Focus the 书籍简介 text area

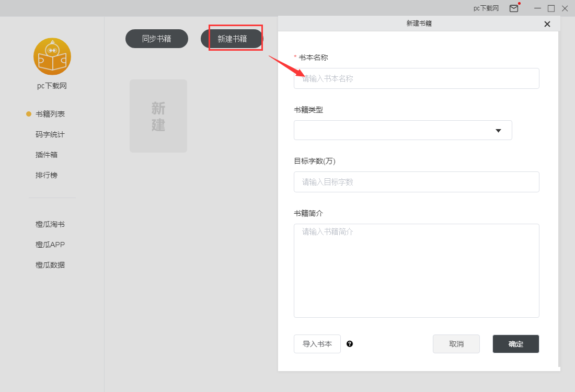[x=416, y=271]
